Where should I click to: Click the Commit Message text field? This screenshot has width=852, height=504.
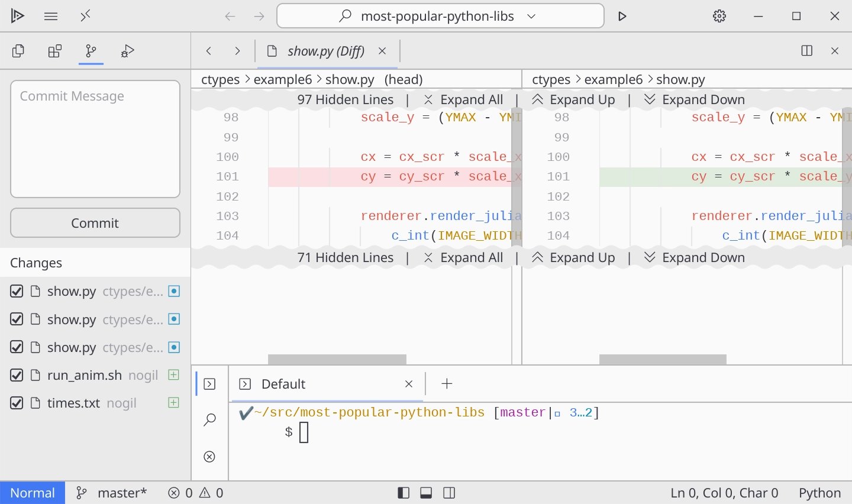pyautogui.click(x=95, y=139)
